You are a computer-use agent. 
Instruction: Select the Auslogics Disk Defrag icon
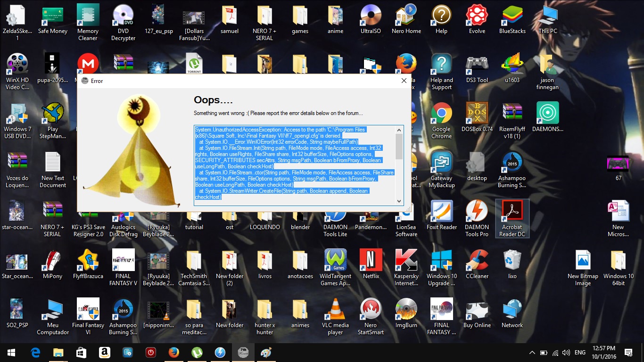[x=124, y=223]
